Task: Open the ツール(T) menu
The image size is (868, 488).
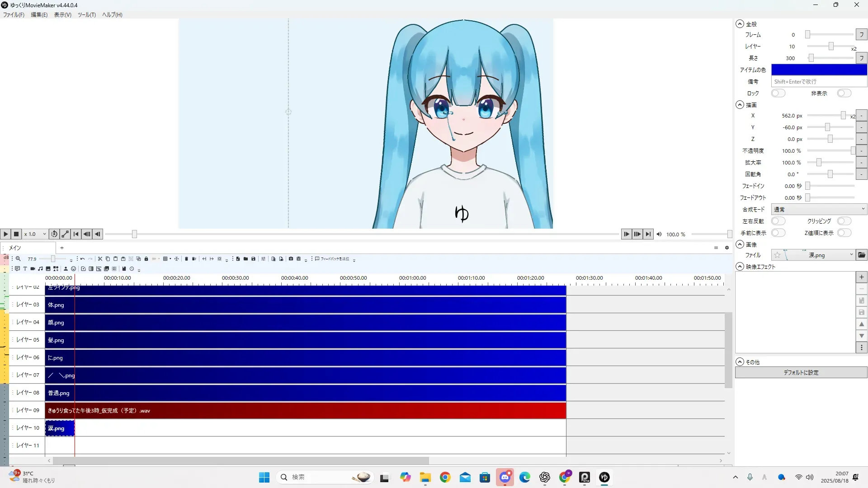Action: point(86,15)
